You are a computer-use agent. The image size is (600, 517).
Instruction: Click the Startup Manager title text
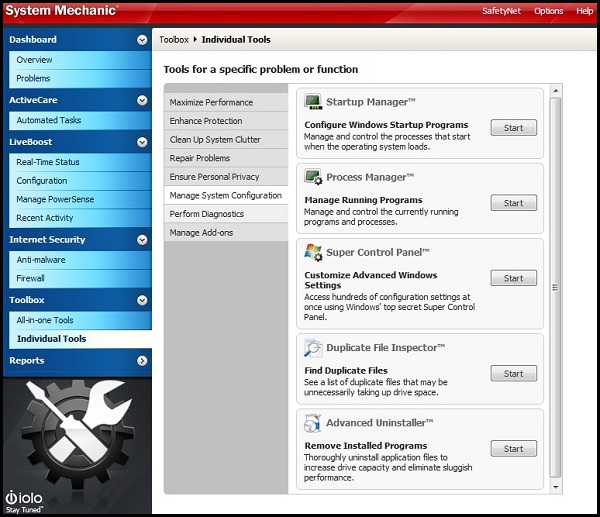pos(371,102)
